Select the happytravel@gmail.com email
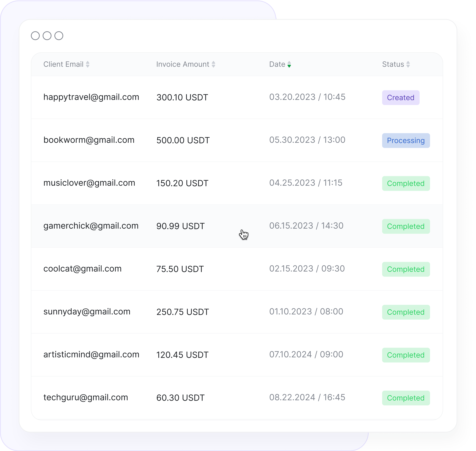This screenshot has width=476, height=451. (x=91, y=97)
